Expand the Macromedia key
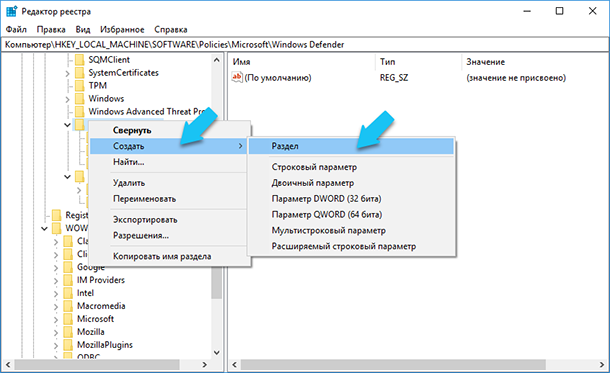610x373 pixels. tap(56, 306)
